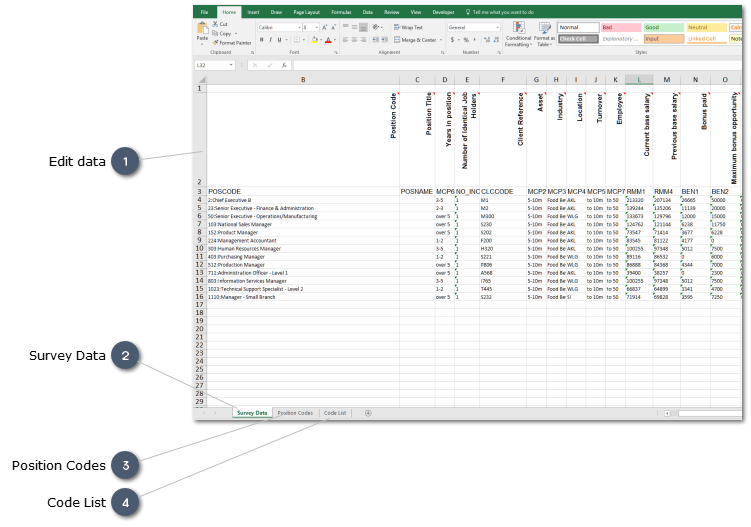Apply the Bad cell style
This screenshot has width=751, height=527.
[621, 28]
